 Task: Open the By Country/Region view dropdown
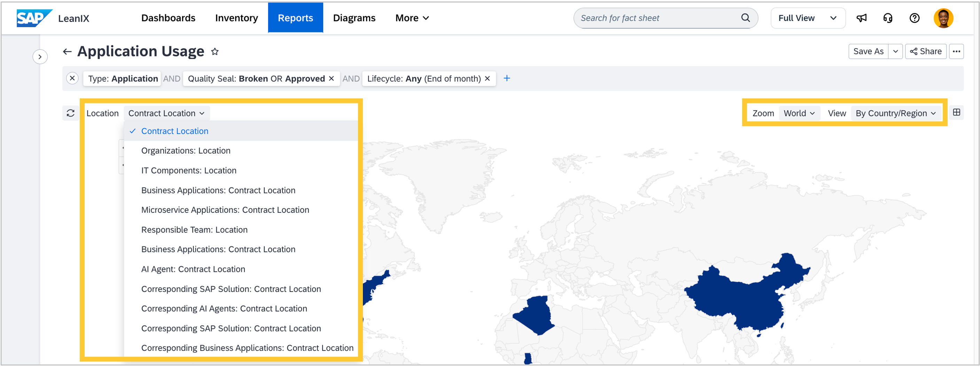click(895, 113)
